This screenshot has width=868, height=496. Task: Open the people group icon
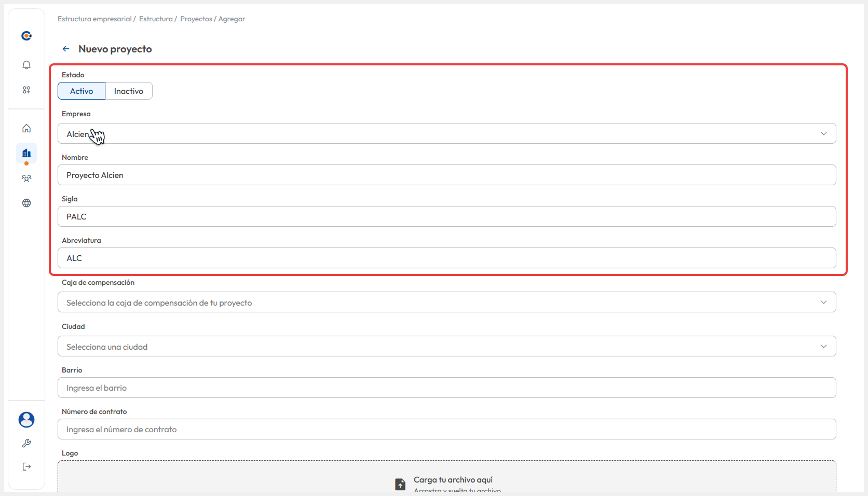[26, 178]
